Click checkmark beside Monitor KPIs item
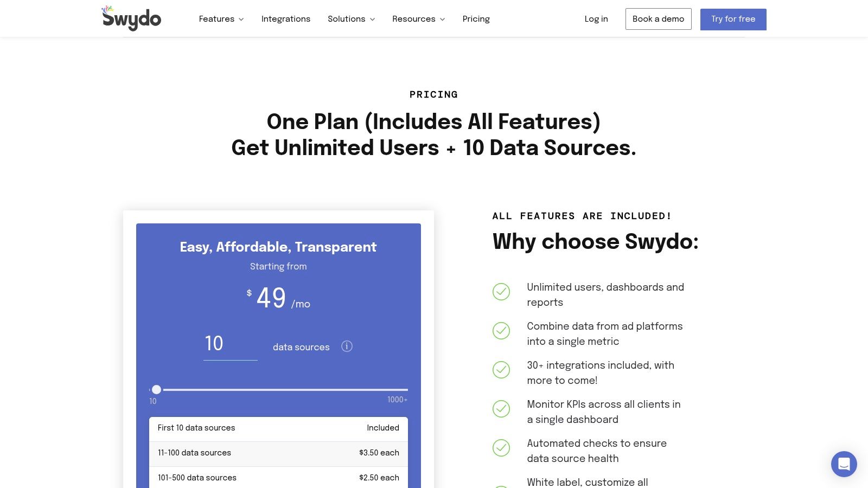Screen dimensions: 868x488 pos(501,409)
